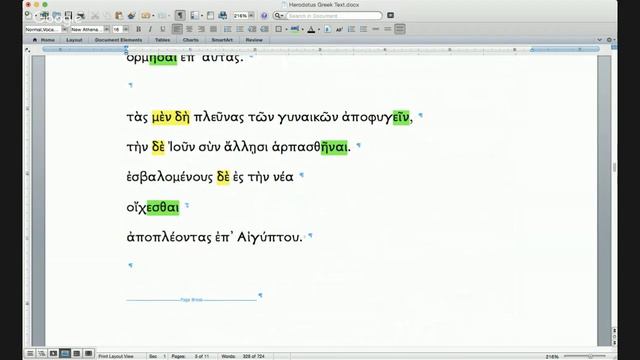The height and width of the screenshot is (360, 640).
Task: Open the paragraph style dropdown arrow
Action: [x=64, y=29]
